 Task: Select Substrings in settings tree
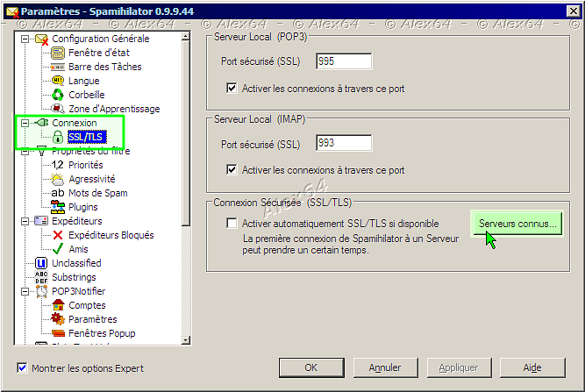coord(74,277)
